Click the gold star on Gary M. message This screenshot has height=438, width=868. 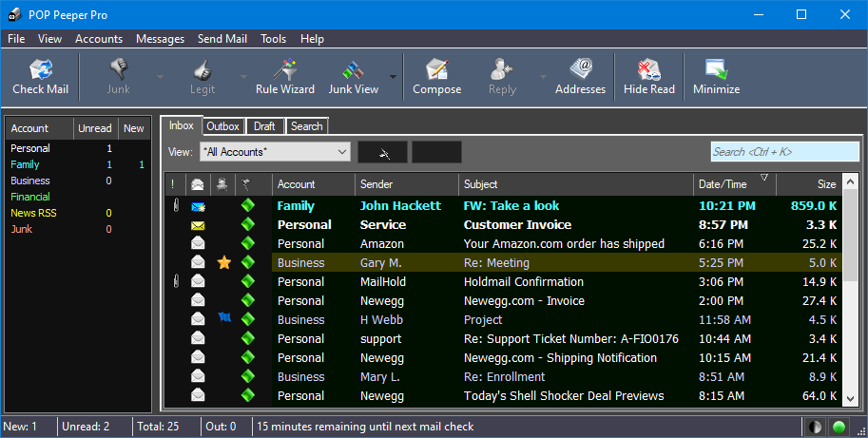pos(224,262)
